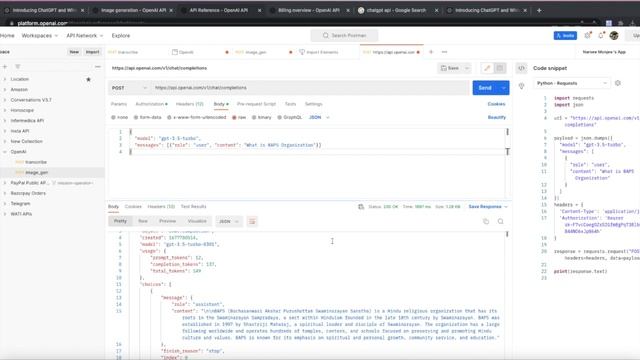Select the raw body radio button
640x360 pixels.
(x=234, y=118)
